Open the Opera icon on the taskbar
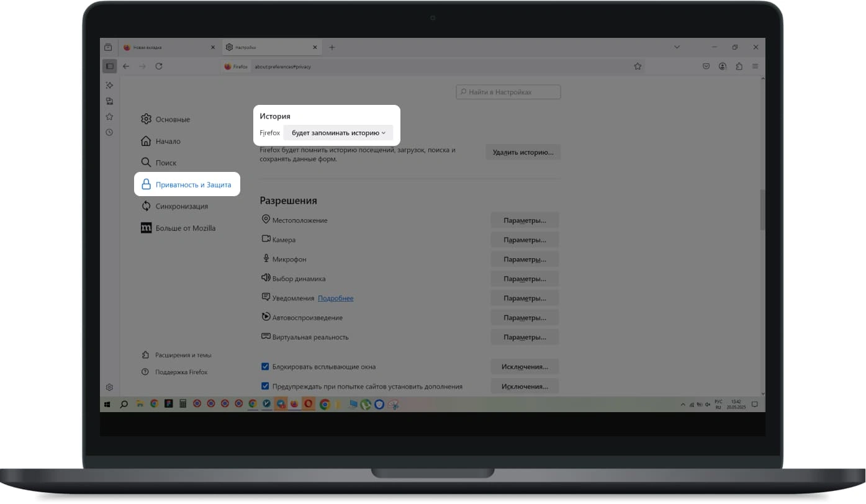866x504 pixels. coord(309,403)
